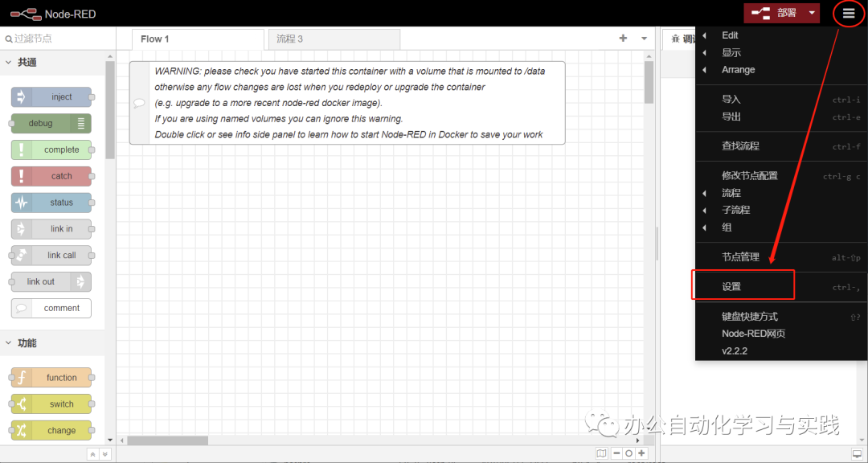
Task: Select the link call node
Action: [x=51, y=256]
